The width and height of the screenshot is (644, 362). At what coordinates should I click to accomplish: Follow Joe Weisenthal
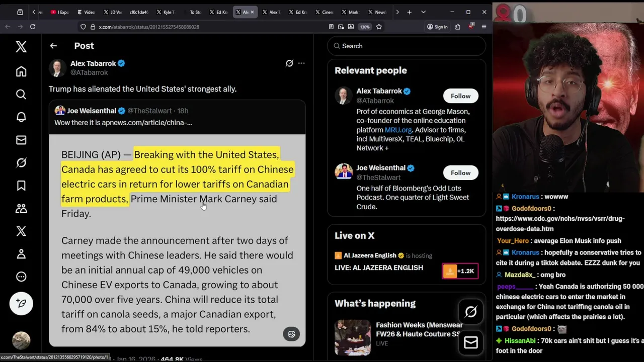460,173
